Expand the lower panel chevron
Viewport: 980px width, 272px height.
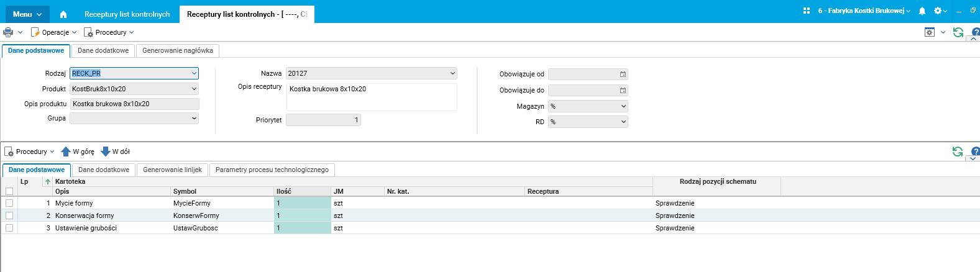click(973, 159)
